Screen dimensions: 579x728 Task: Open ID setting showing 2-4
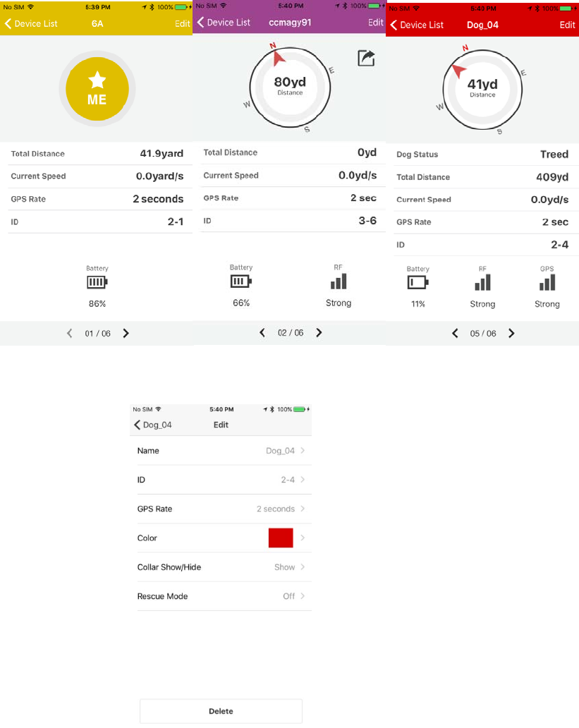pos(224,480)
